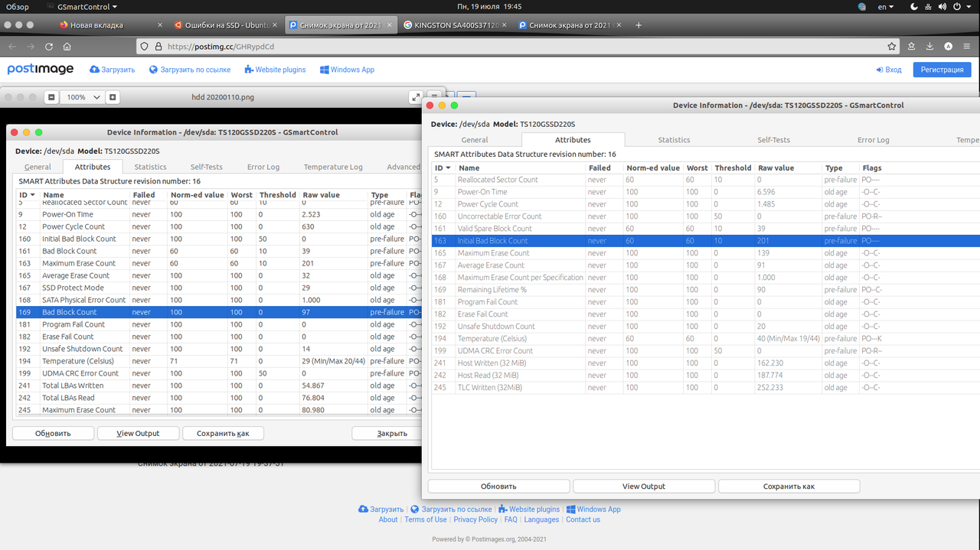980x550 pixels.
Task: Reload the page in the browser
Action: coord(49,47)
